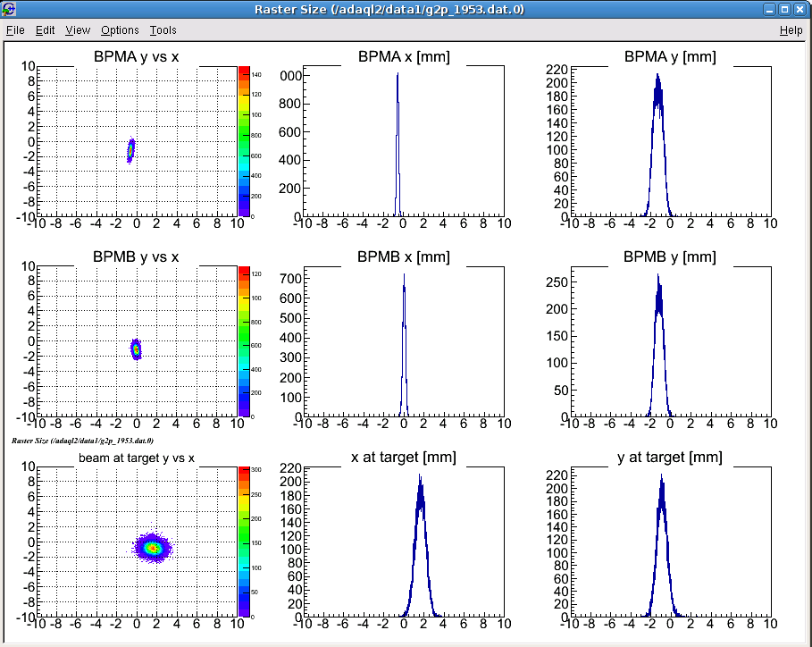Open the Edit menu
Viewport: 812px width, 647px height.
[x=45, y=30]
